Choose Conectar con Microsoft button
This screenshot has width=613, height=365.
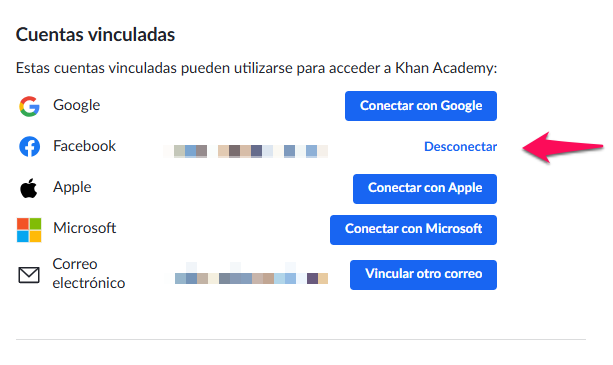pos(413,230)
